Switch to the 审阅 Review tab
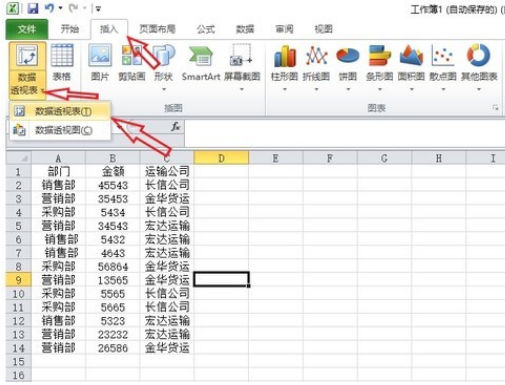This screenshot has height=385, width=505. click(x=284, y=29)
